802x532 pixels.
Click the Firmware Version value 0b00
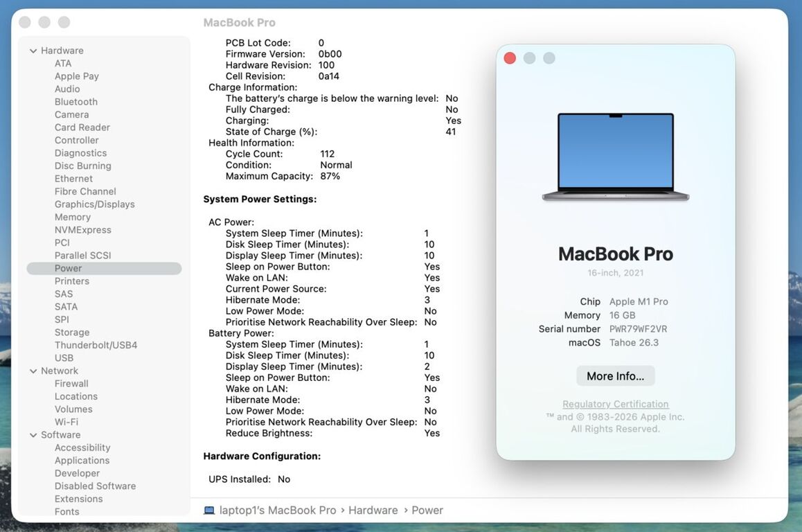pyautogui.click(x=330, y=54)
